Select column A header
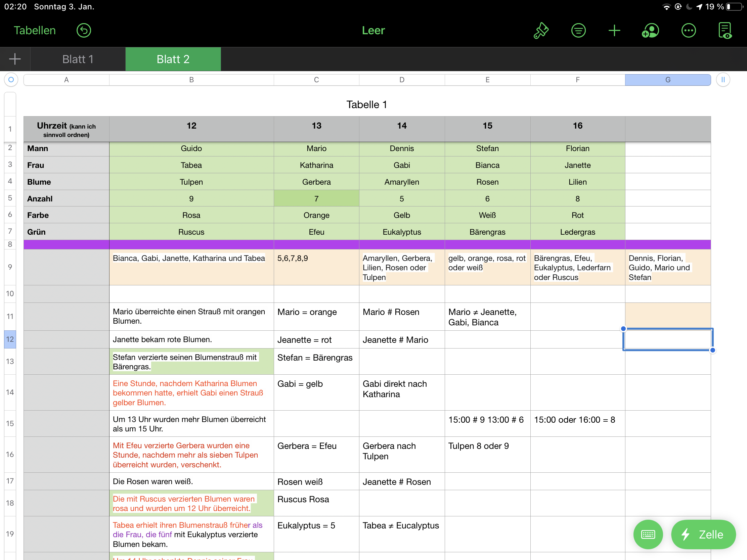Image resolution: width=747 pixels, height=560 pixels. click(67, 80)
